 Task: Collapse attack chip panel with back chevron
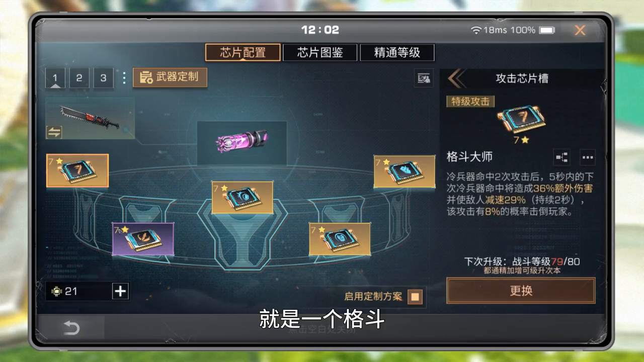tap(456, 79)
